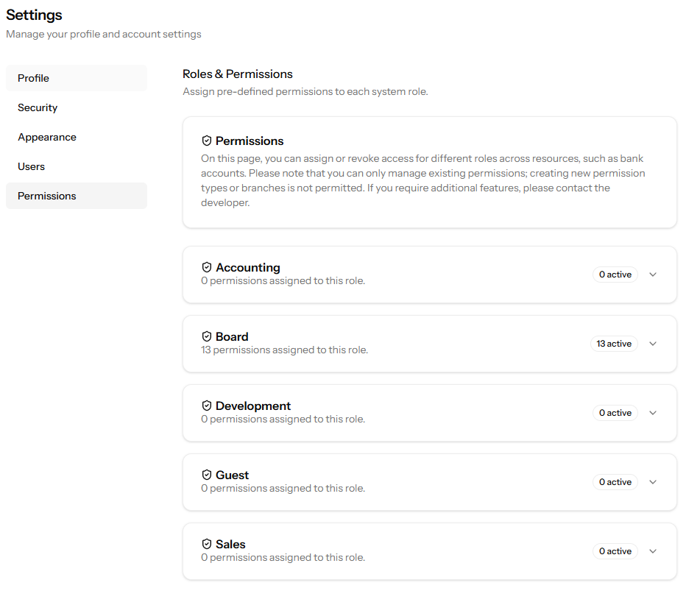Click the Permissions description card

[430, 172]
